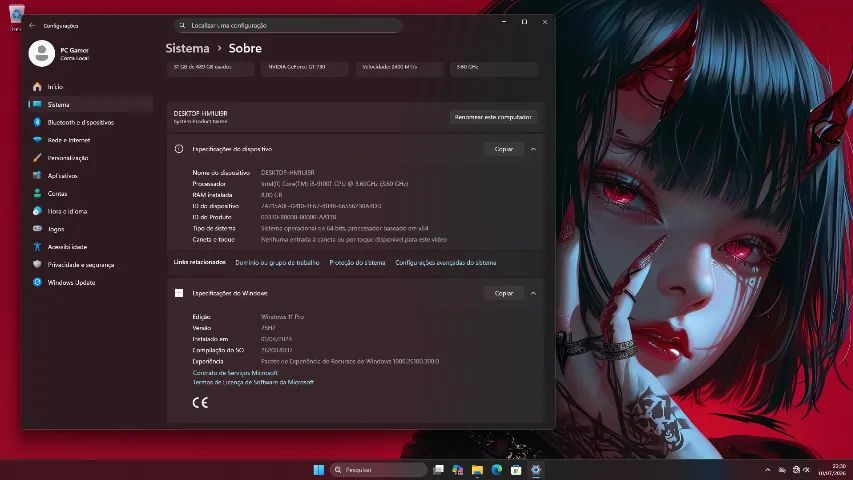Screen dimensions: 853x480
Task: Click the Windows 11 Pro edition value
Action: pos(282,317)
